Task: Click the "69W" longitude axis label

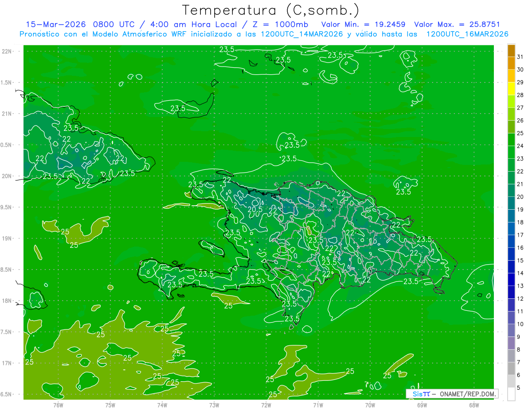Action: point(422,405)
